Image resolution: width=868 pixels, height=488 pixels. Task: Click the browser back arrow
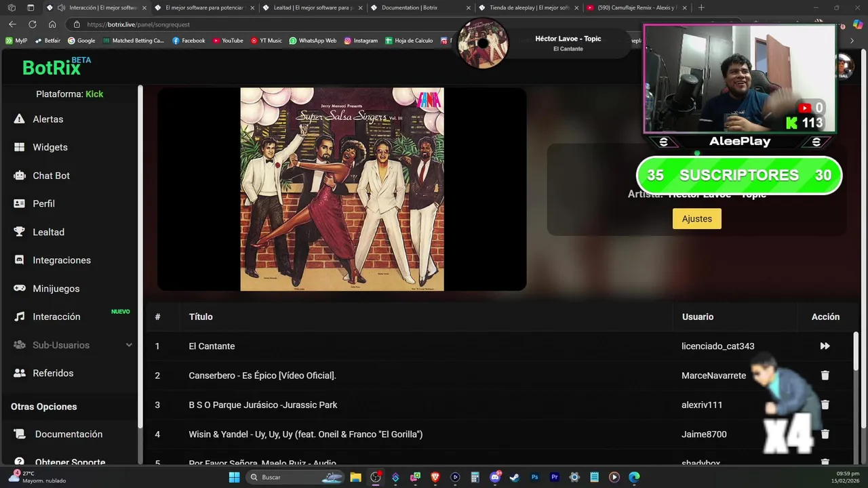point(12,24)
